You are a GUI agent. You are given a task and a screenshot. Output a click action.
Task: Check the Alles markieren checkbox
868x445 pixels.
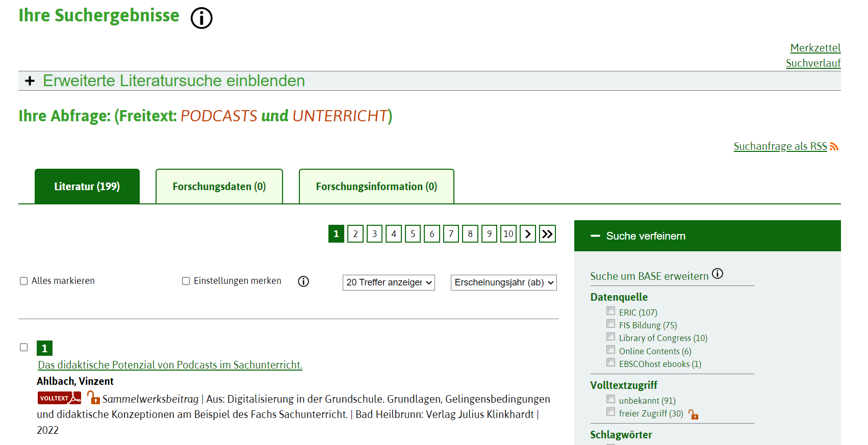(23, 281)
